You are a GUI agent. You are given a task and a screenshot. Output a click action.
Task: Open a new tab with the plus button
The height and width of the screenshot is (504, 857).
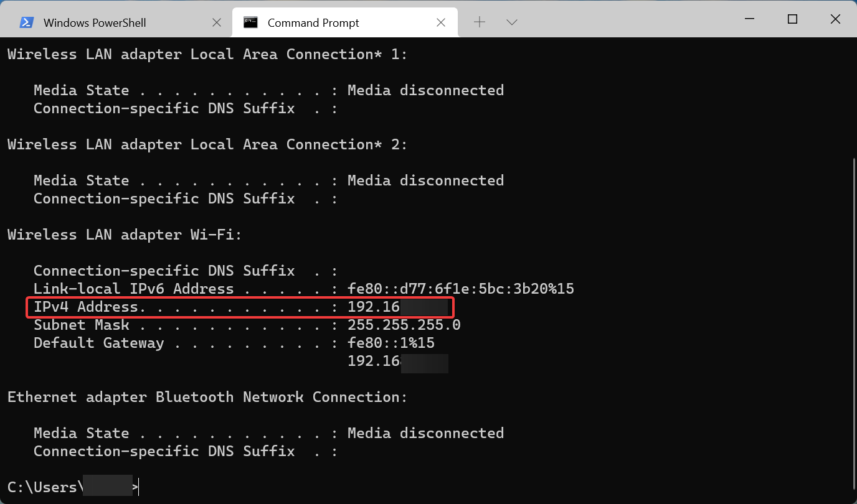click(480, 22)
